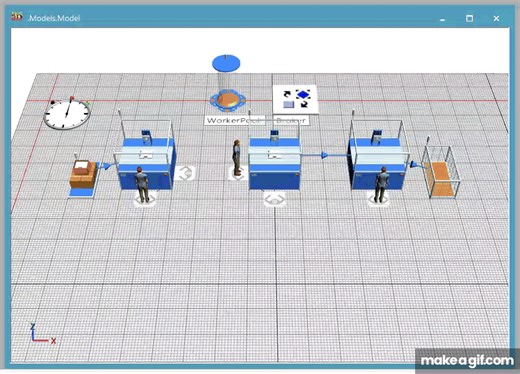Select the Source object with stacked boxes
This screenshot has width=520, height=374.
point(84,178)
